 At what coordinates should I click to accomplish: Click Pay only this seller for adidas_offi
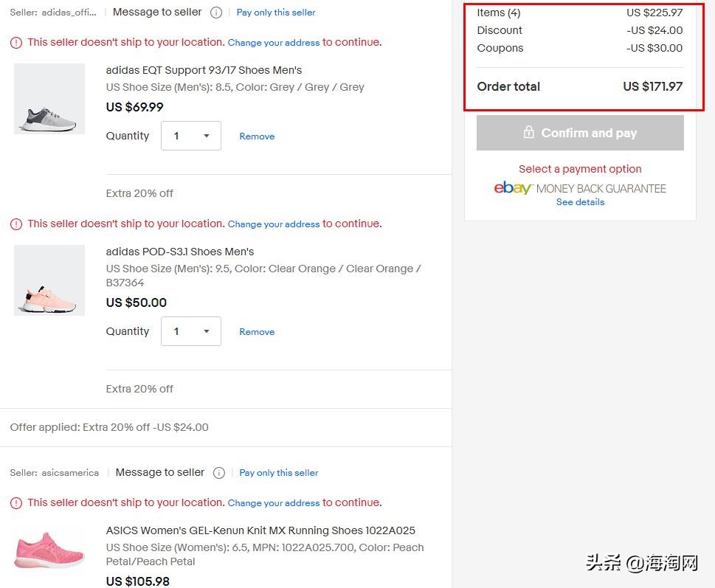click(275, 12)
